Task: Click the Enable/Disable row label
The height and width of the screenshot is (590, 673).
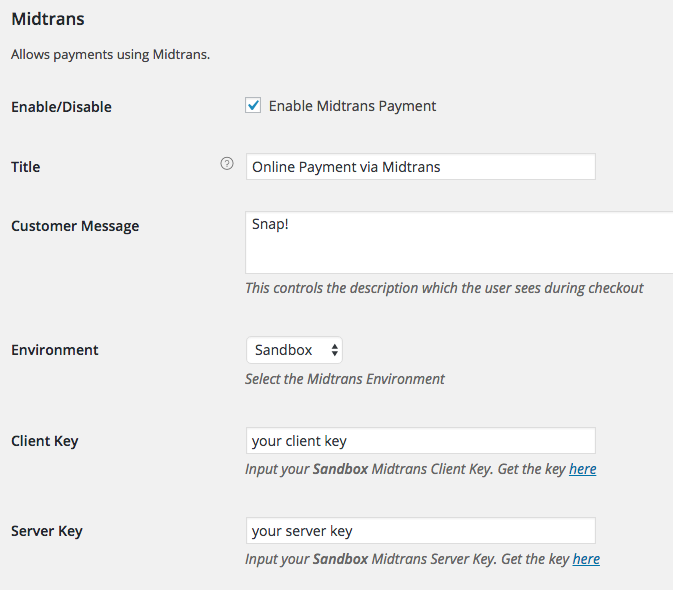Action: (61, 107)
